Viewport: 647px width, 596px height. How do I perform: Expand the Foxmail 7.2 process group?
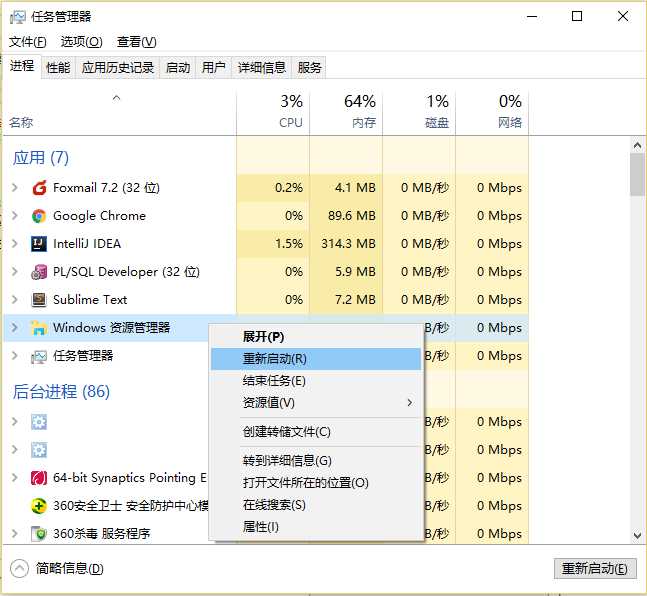click(x=15, y=188)
